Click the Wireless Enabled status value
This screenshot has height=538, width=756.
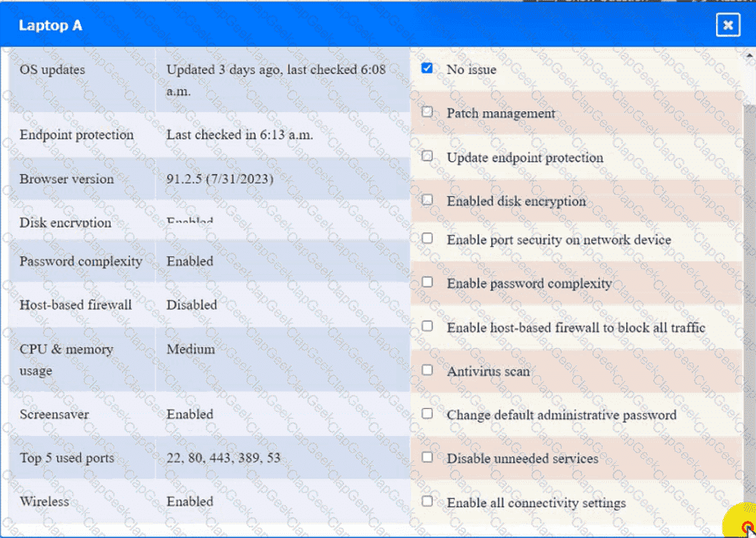[190, 502]
